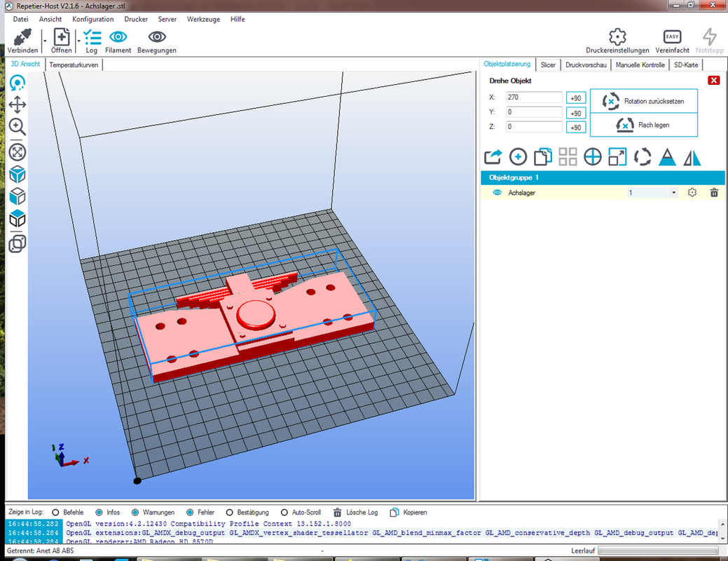
Task: Switch to the Slicer tab
Action: click(548, 65)
